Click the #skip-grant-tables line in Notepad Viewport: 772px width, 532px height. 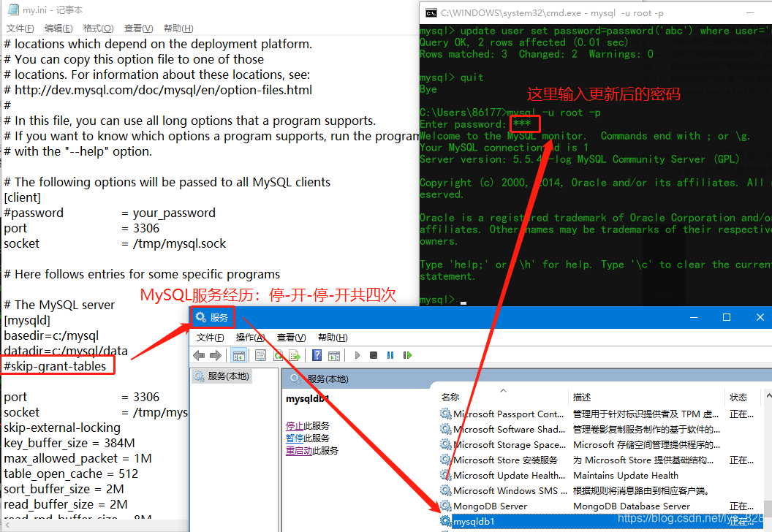coord(55,366)
